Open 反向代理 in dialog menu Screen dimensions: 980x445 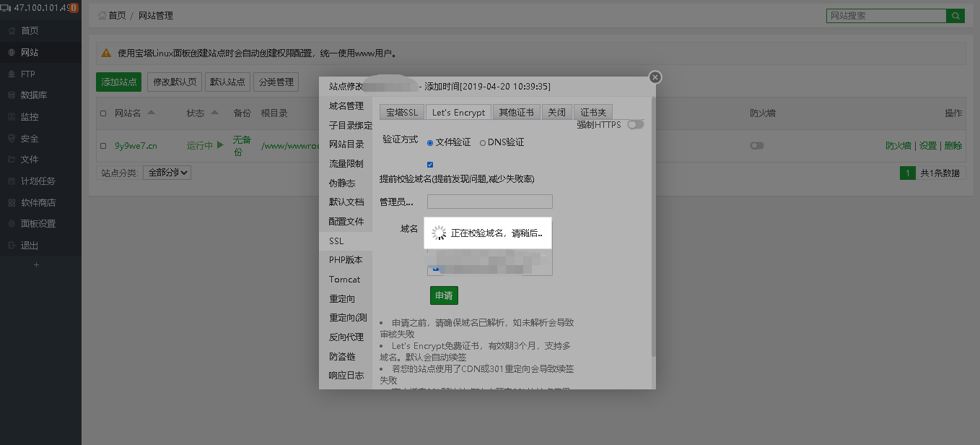click(x=346, y=337)
